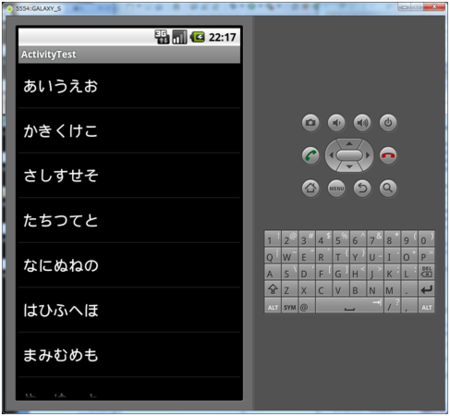Screen dimensions: 450x416
Task: Click the emulator power button
Action: 388,123
